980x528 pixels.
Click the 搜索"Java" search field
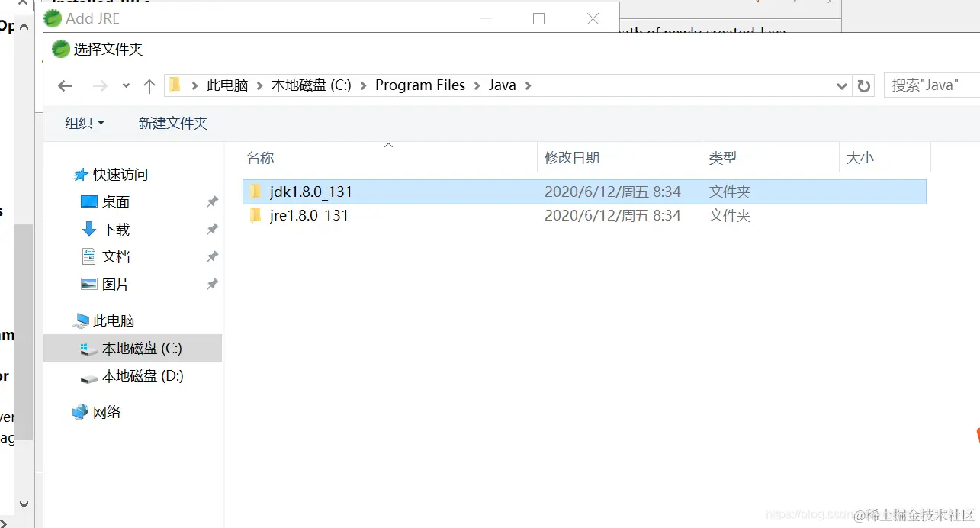point(931,85)
